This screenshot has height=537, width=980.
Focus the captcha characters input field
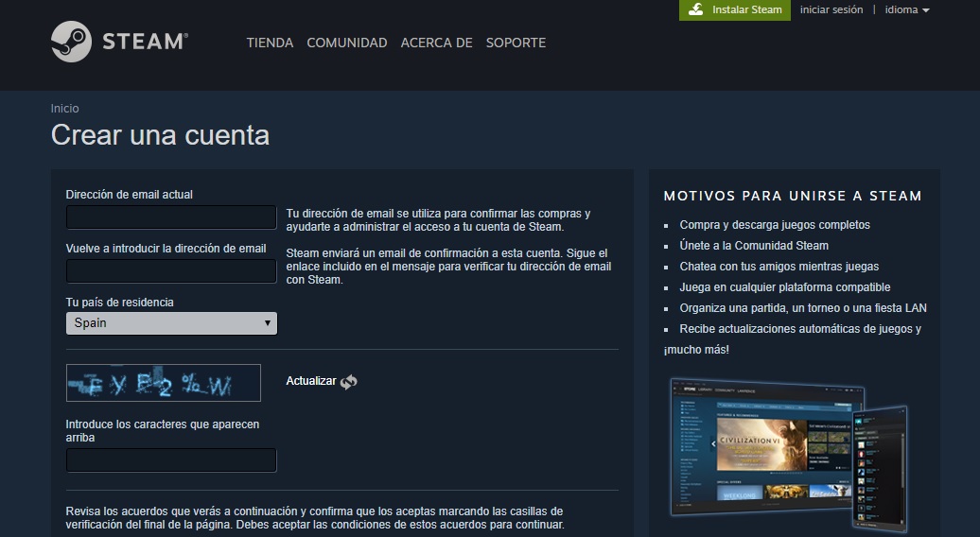click(x=171, y=460)
